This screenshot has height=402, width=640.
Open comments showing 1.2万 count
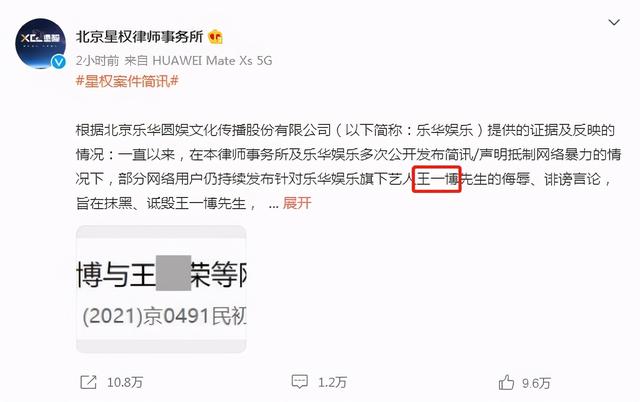tap(332, 382)
